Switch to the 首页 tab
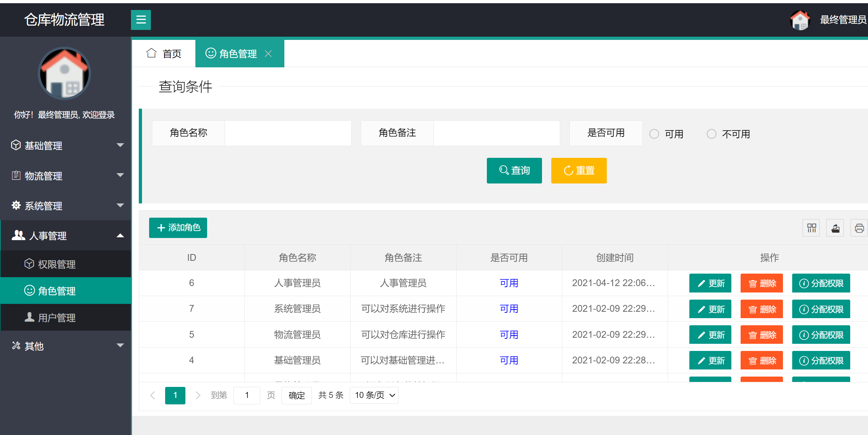The image size is (868, 435). (x=164, y=53)
